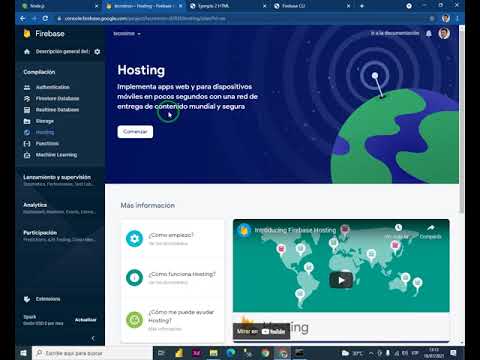Open the ¿Cómo funciona Hosting? link
Image resolution: width=480 pixels, height=360 pixels.
182,274
